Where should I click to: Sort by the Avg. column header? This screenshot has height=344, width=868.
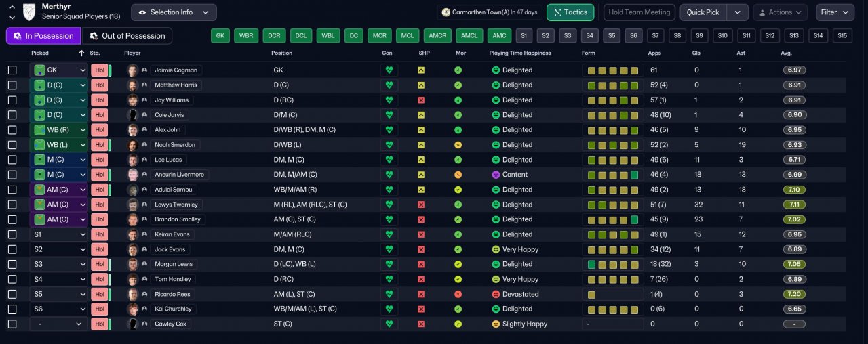pyautogui.click(x=786, y=53)
